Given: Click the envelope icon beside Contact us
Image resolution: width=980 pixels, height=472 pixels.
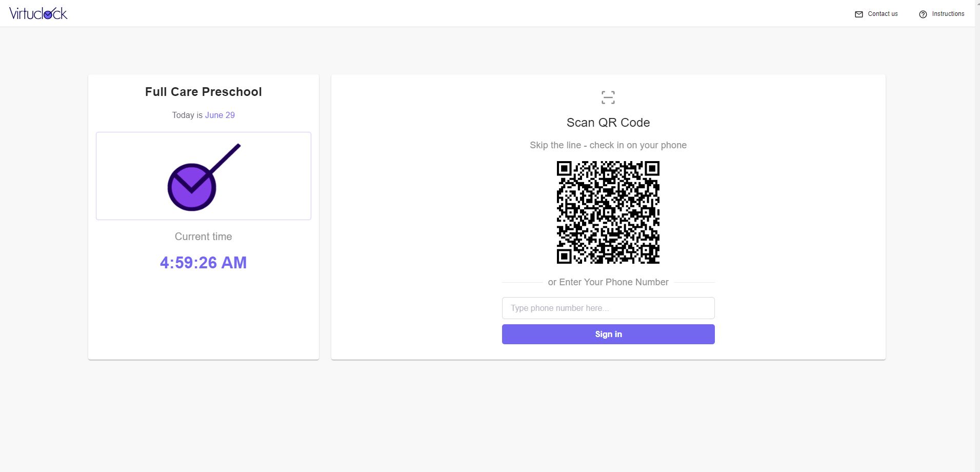Looking at the screenshot, I should (859, 14).
